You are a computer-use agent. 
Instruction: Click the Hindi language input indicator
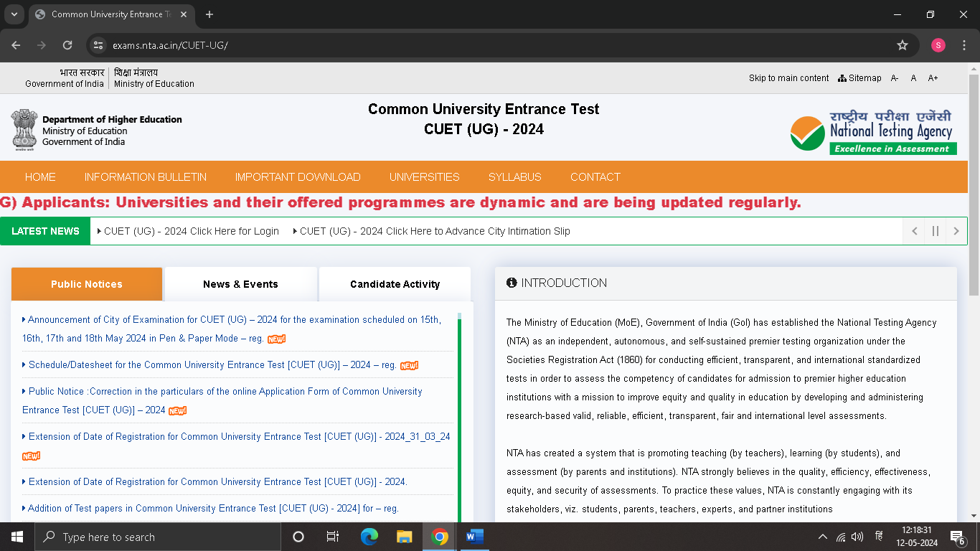pyautogui.click(x=879, y=537)
